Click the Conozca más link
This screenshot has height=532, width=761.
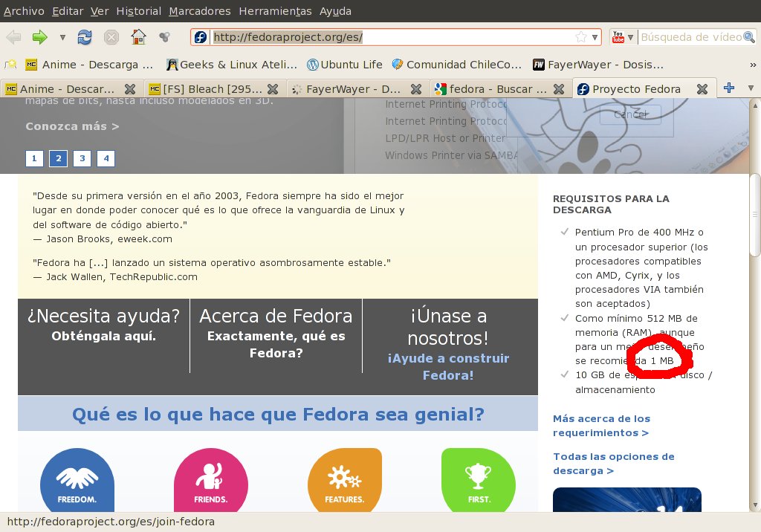[72, 126]
